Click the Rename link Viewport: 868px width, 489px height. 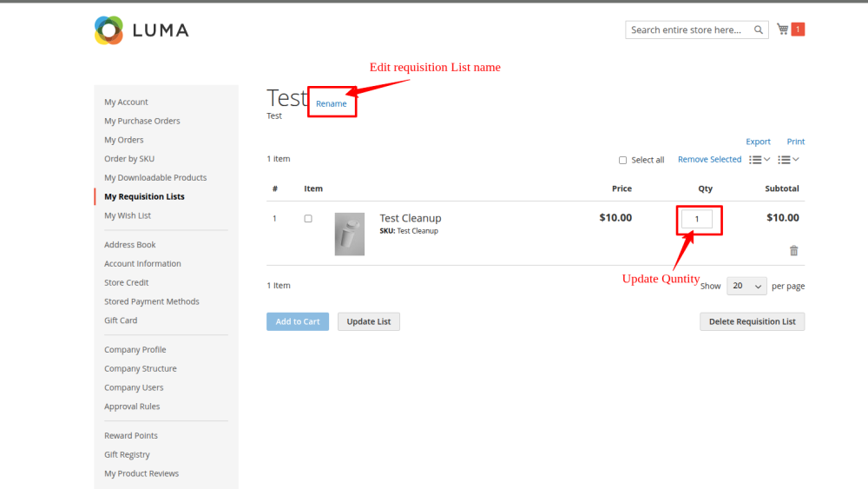331,104
